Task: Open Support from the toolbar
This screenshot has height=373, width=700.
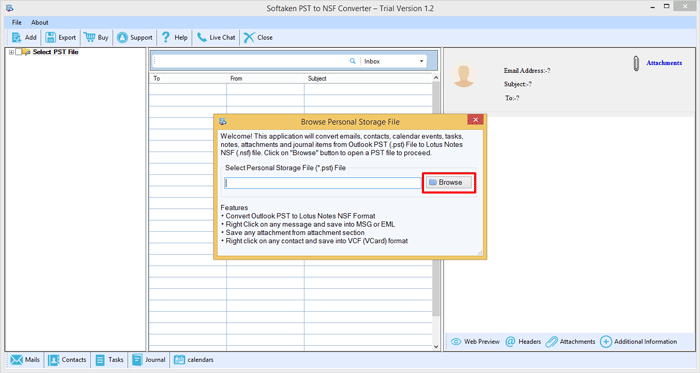Action: click(134, 37)
